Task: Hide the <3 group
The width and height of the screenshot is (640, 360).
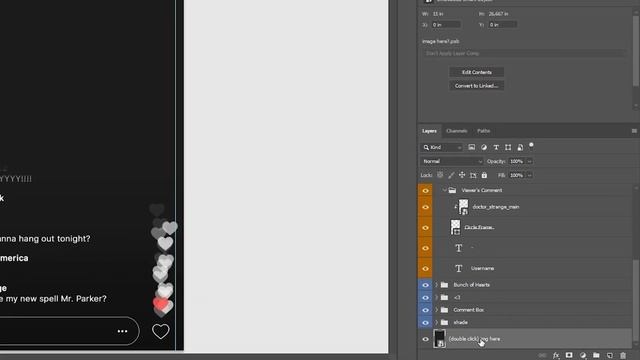Action: point(425,298)
